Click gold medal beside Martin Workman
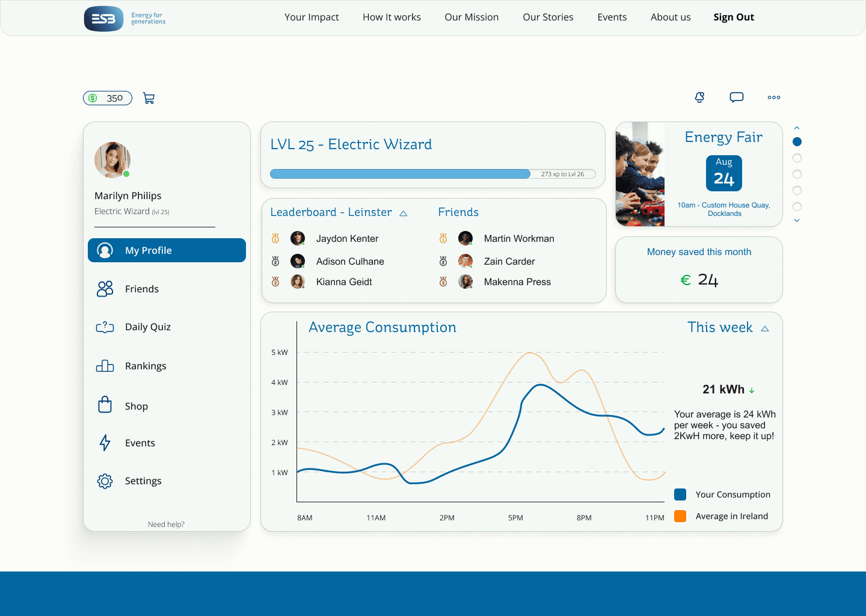The height and width of the screenshot is (616, 866). pos(443,238)
